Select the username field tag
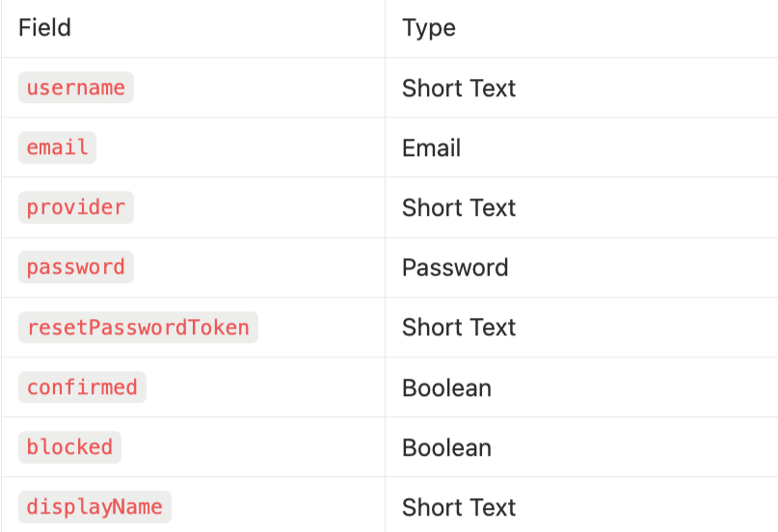The height and width of the screenshot is (532, 778). 76,88
